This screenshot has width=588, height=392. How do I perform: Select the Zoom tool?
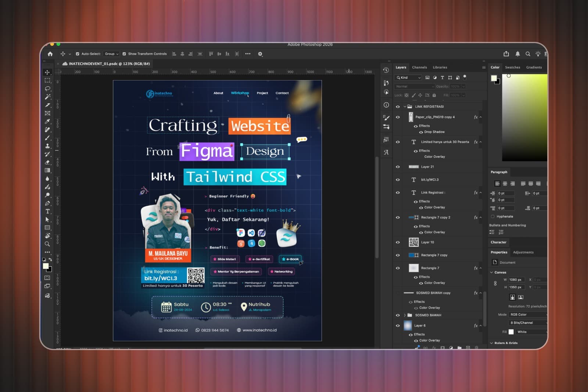coord(47,244)
